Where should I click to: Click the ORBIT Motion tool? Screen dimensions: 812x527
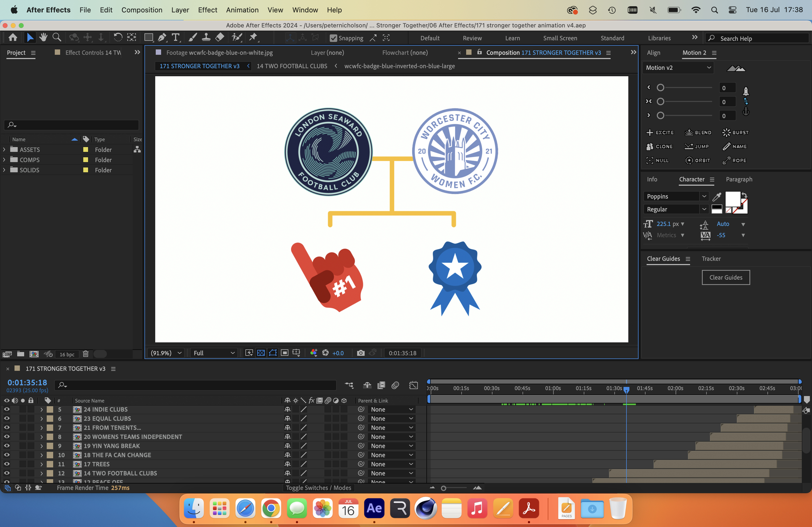tap(698, 161)
